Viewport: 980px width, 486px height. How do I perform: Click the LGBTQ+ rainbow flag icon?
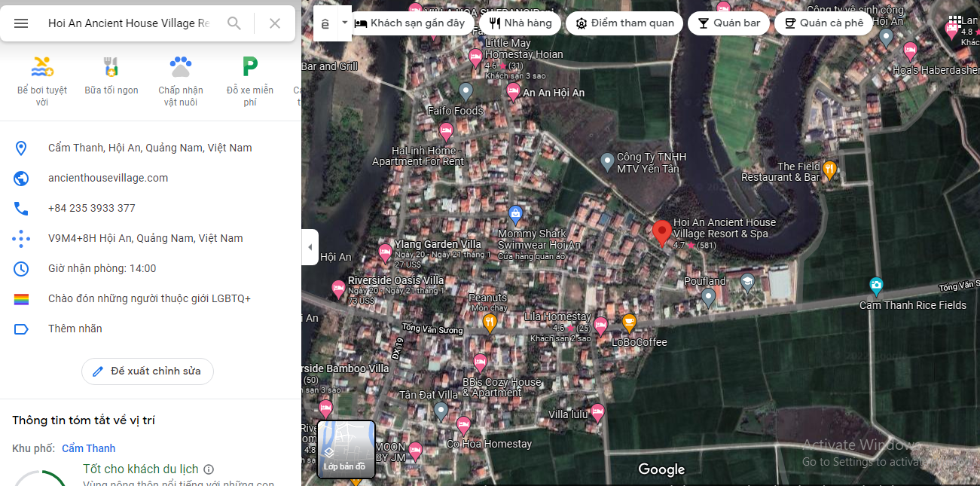(21, 298)
